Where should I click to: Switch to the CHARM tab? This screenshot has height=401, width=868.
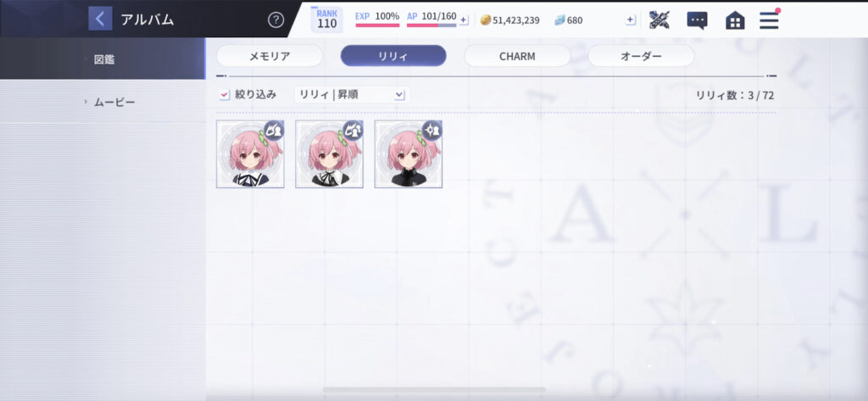(517, 56)
